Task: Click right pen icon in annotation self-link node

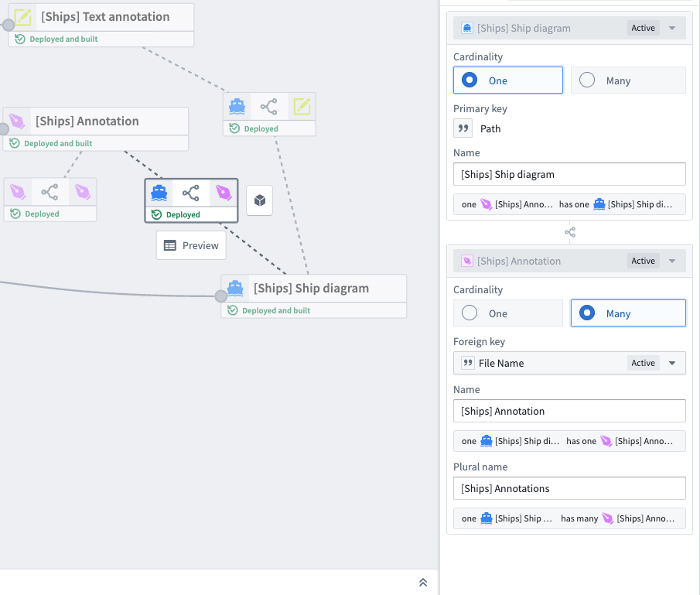Action: click(82, 192)
